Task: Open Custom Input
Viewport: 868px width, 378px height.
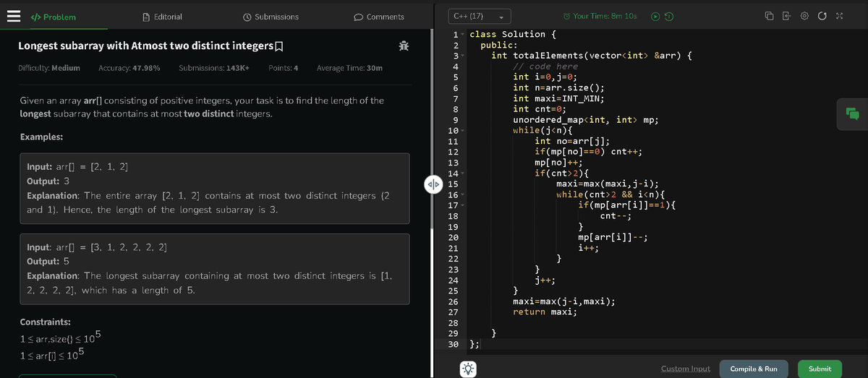Action: [685, 369]
